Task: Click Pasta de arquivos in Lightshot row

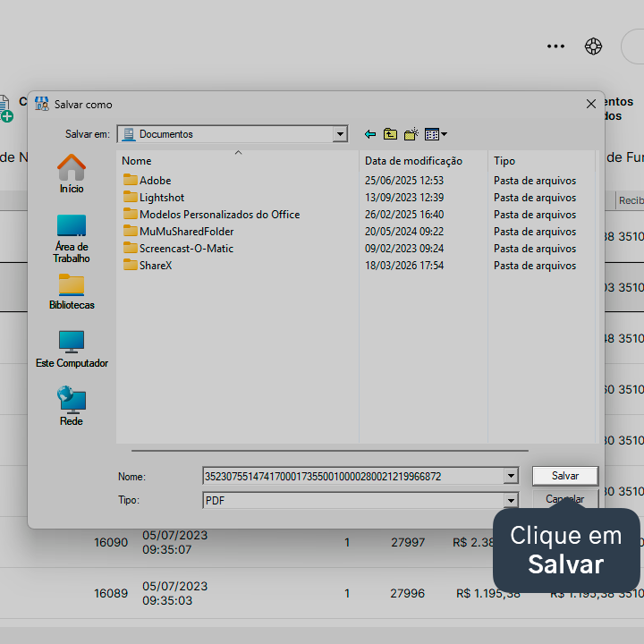Action: (535, 198)
